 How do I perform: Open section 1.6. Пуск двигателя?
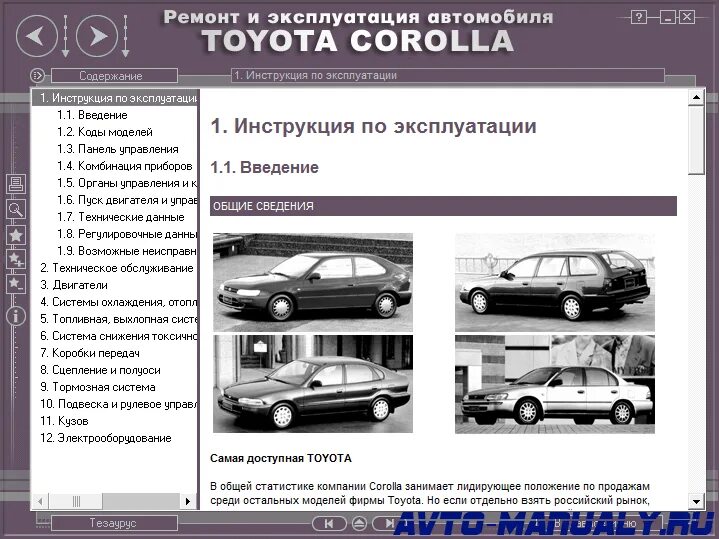pyautogui.click(x=127, y=200)
